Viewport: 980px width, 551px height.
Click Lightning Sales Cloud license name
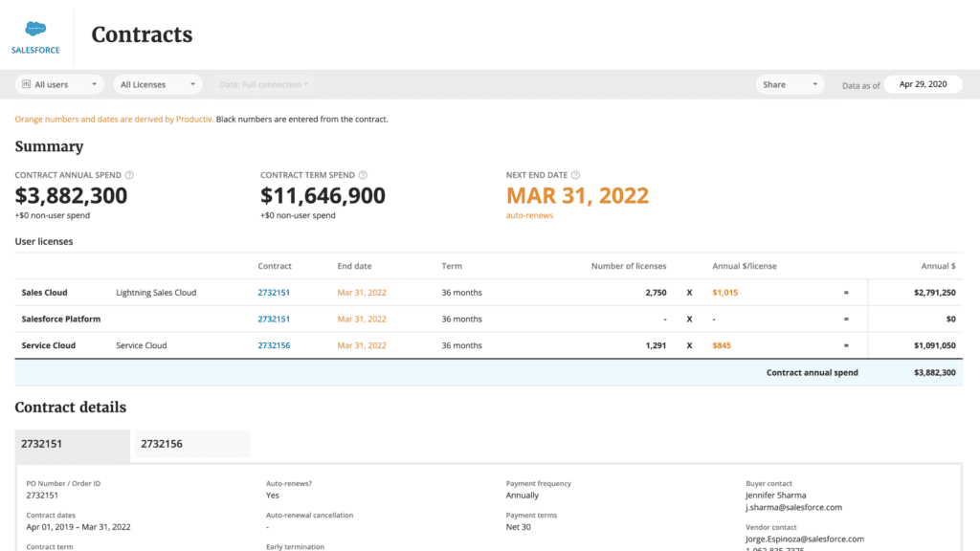tap(156, 293)
